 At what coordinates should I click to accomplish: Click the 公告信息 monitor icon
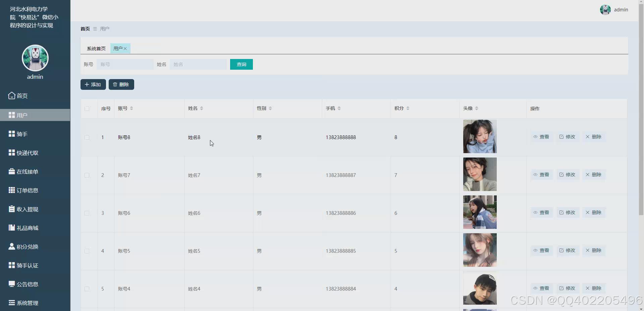coord(11,284)
